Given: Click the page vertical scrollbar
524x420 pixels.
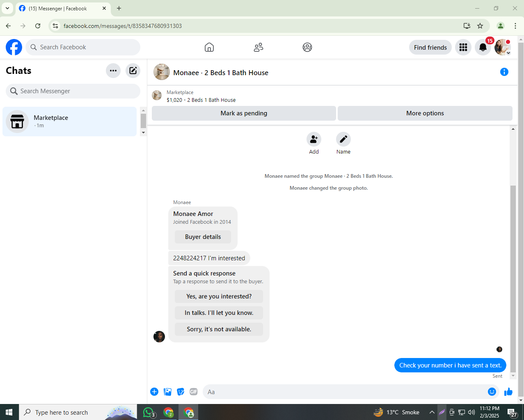Looking at the screenshot, I should pyautogui.click(x=521, y=220).
